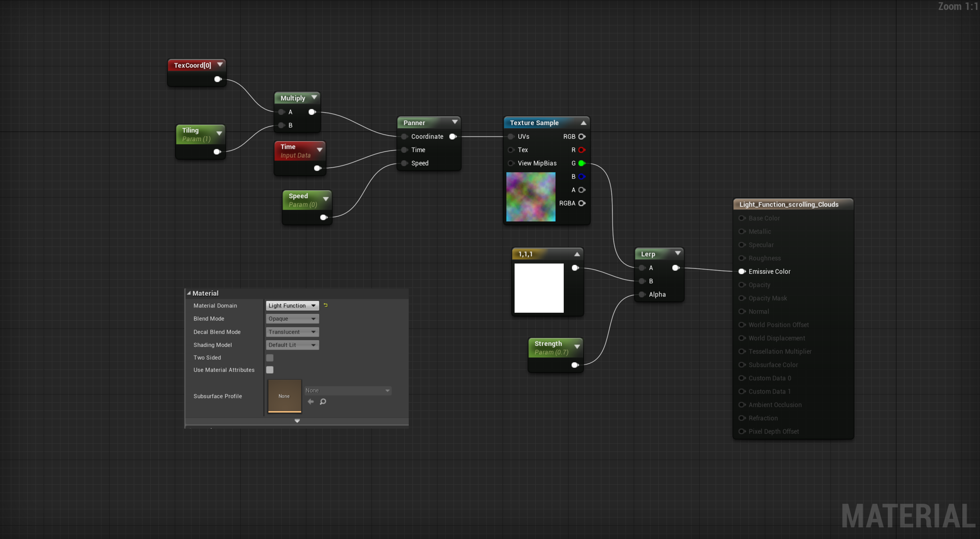The height and width of the screenshot is (539, 980).
Task: Open the Blend Mode Opaque dropdown
Action: click(292, 319)
